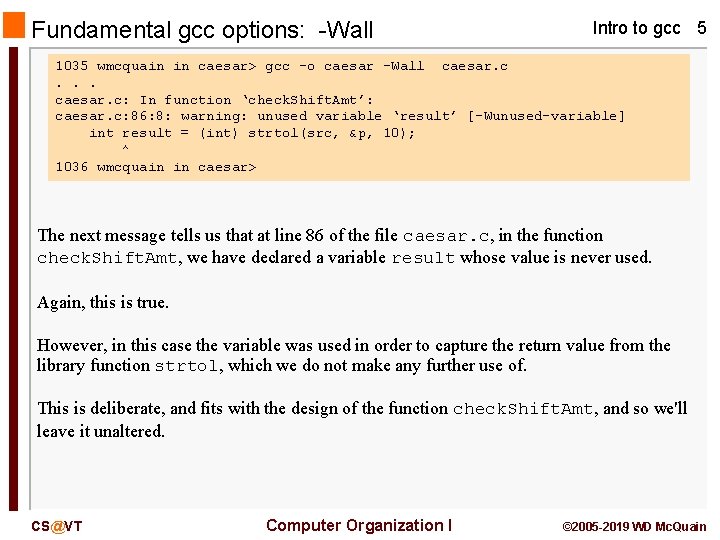Click the ellipsis line in the terminal output
This screenshot has height=540, width=720.
tap(68, 83)
